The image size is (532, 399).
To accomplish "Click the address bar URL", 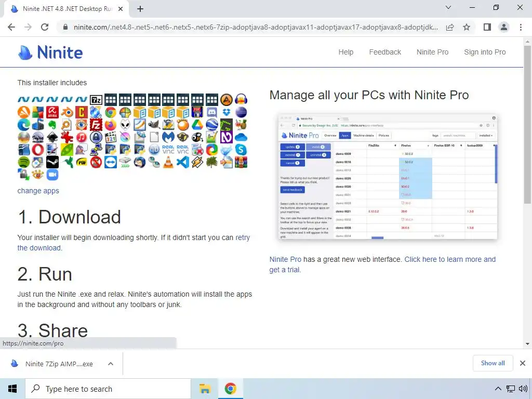I will click(x=256, y=27).
